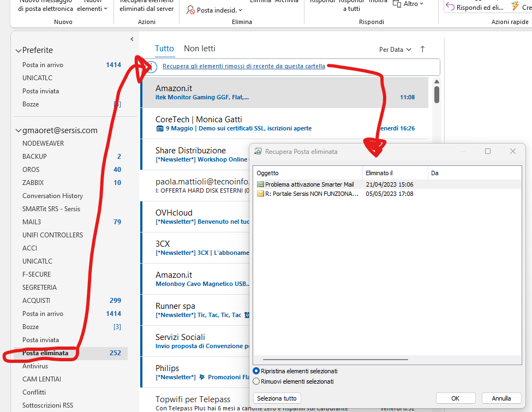
Task: Click the Seleziona tutto button
Action: [x=277, y=398]
